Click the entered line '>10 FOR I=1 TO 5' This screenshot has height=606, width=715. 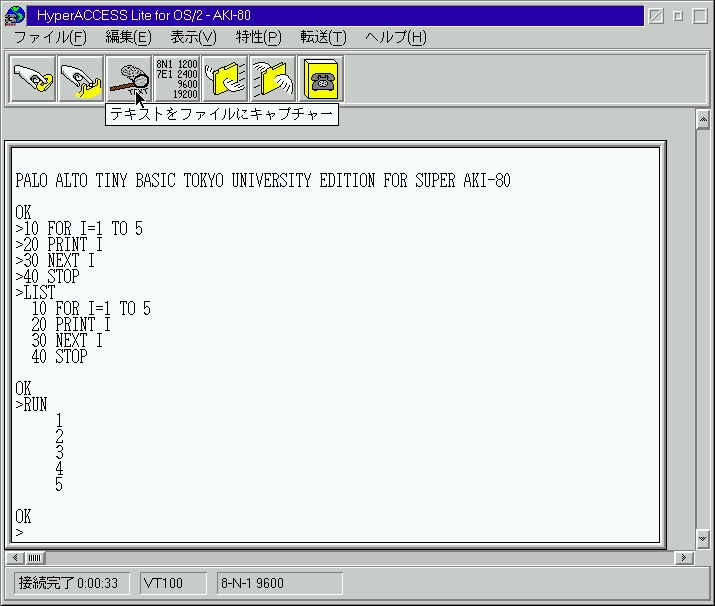(79, 228)
